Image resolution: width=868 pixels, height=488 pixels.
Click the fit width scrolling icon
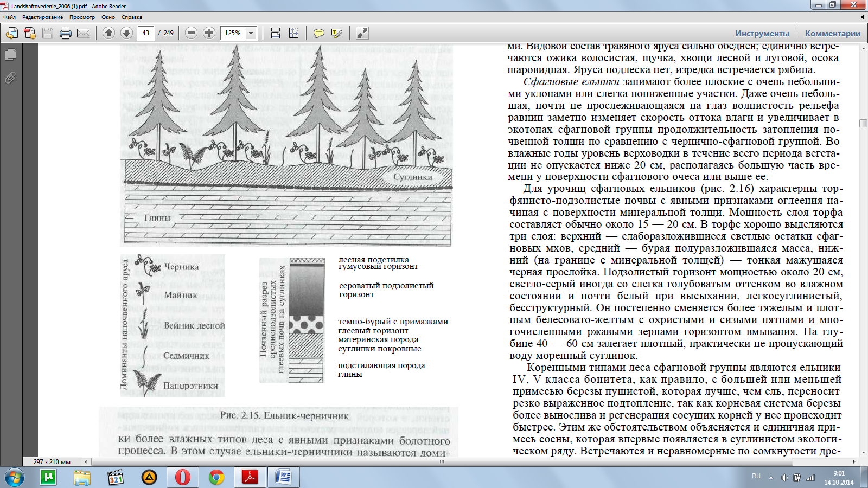tap(276, 33)
